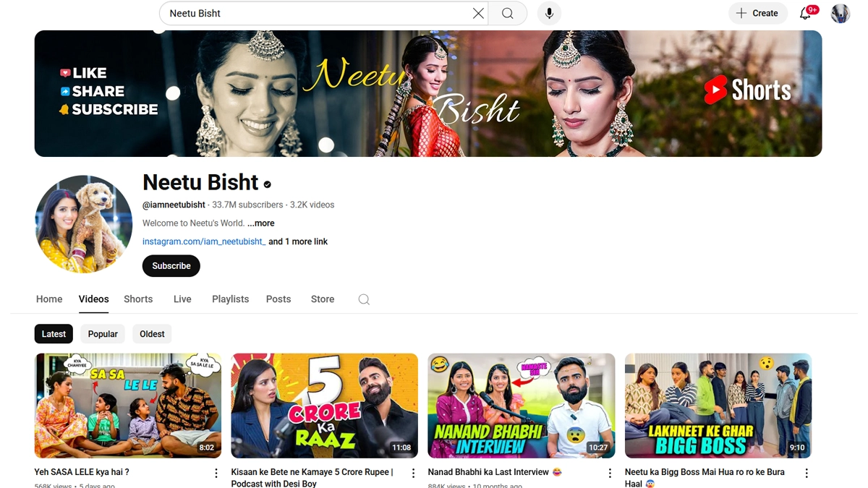This screenshot has height=488, width=868.
Task: Click the magnifier search button
Action: [508, 13]
